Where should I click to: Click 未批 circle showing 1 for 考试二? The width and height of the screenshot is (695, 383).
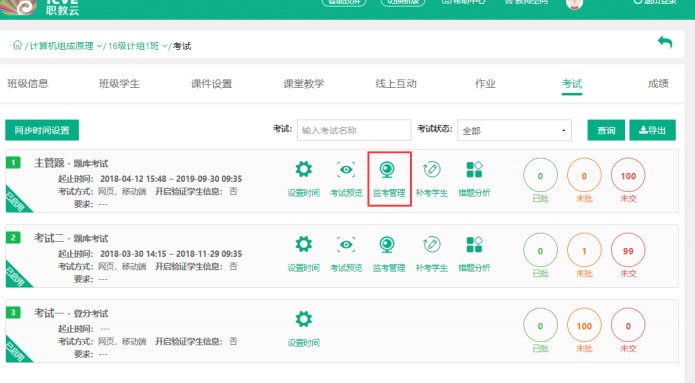(584, 250)
